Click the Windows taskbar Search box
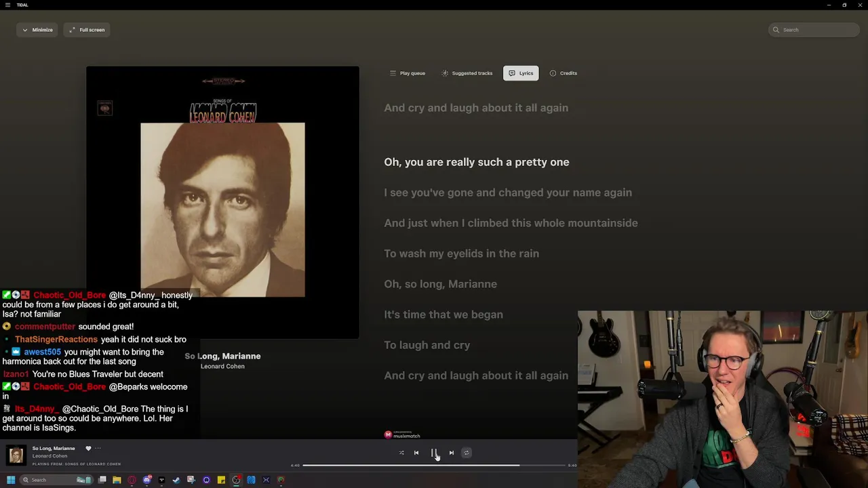This screenshot has height=488, width=868. [x=56, y=480]
